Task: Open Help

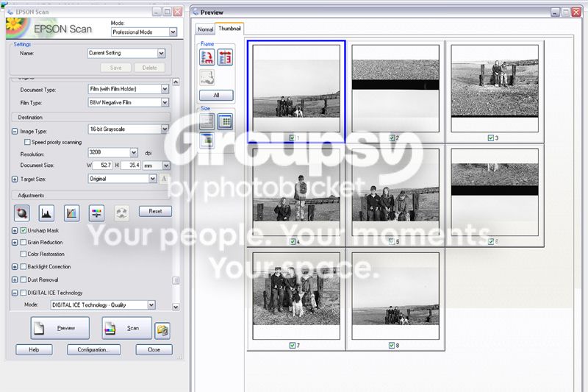Action: 34,349
